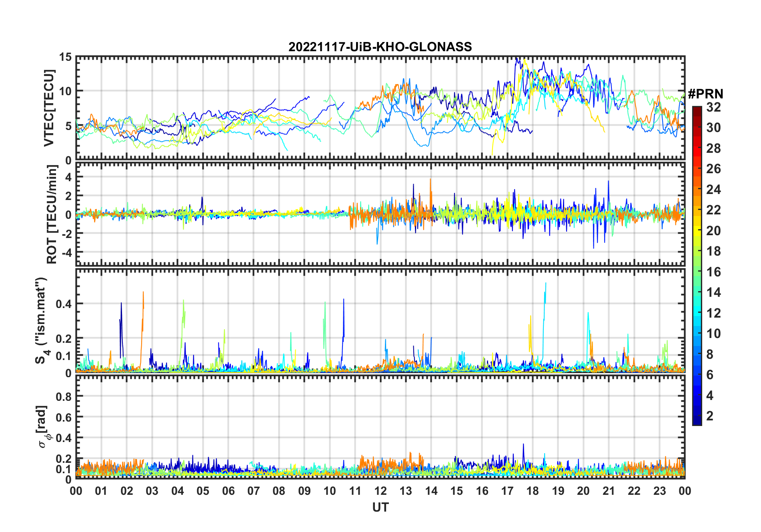Click the S4 ("ism.mat") axis label
This screenshot has height=532, width=761.
coord(42,320)
